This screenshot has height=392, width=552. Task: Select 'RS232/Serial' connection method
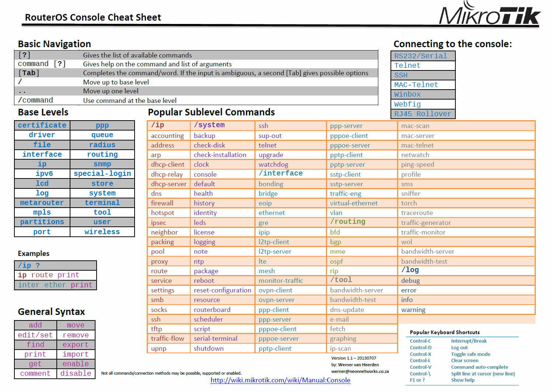coord(423,56)
